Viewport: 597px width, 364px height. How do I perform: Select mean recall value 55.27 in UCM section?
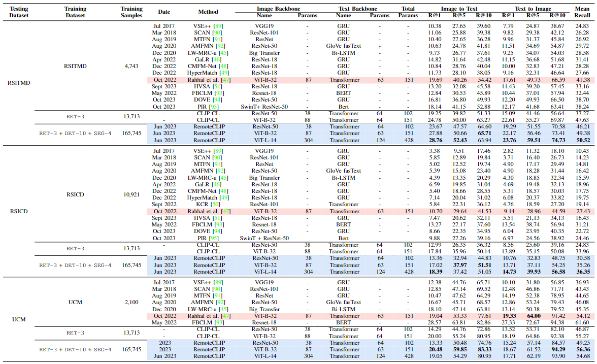coord(582,337)
